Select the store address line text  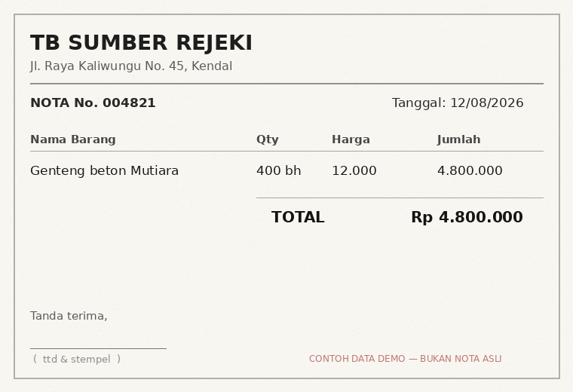point(131,66)
